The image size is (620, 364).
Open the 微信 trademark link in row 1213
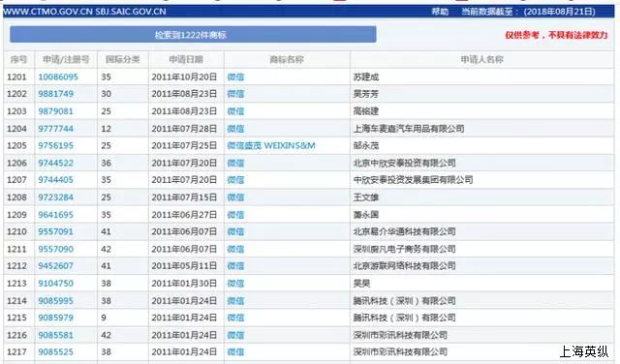(x=235, y=284)
